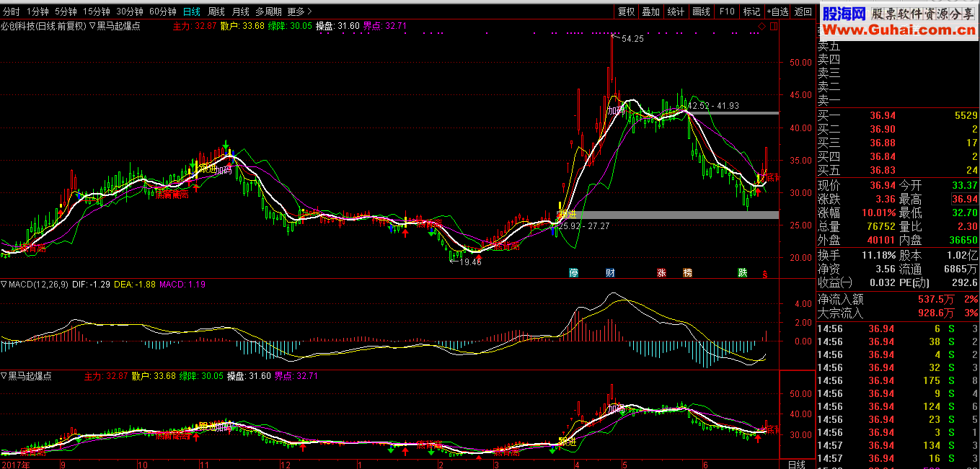Click the 换手 11.18% value
The image size is (980, 469).
[880, 255]
